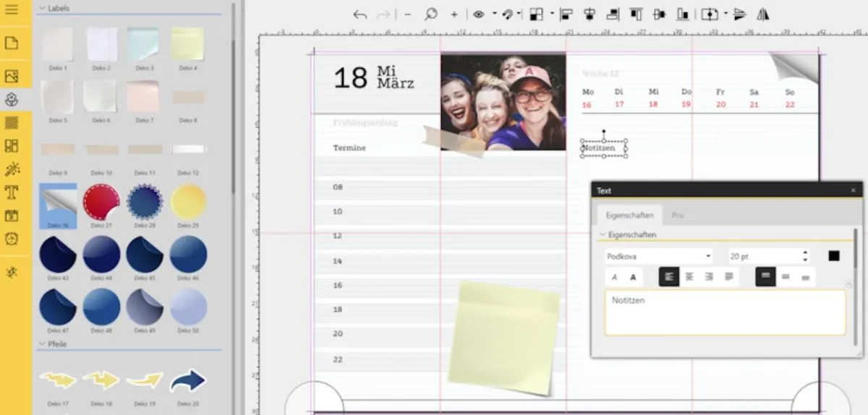Open the Podkova font dropdown

(x=658, y=256)
